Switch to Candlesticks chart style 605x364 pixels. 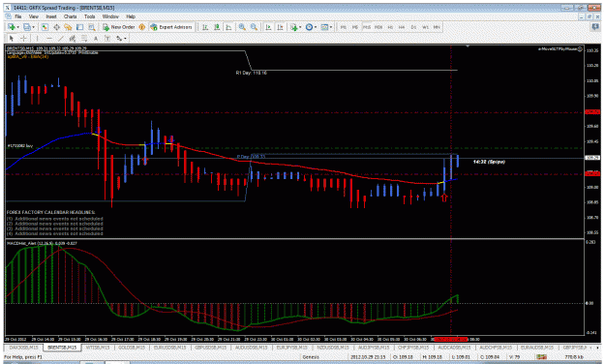(x=217, y=27)
